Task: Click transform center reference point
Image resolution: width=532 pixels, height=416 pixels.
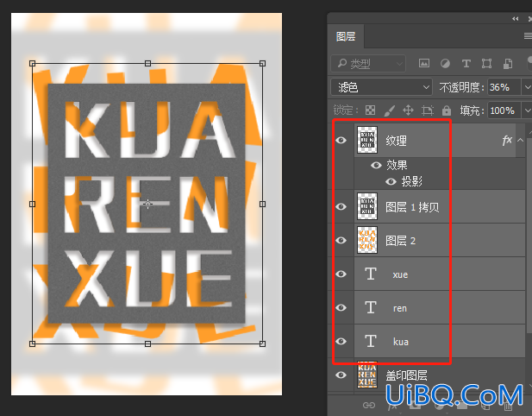Action: point(147,204)
